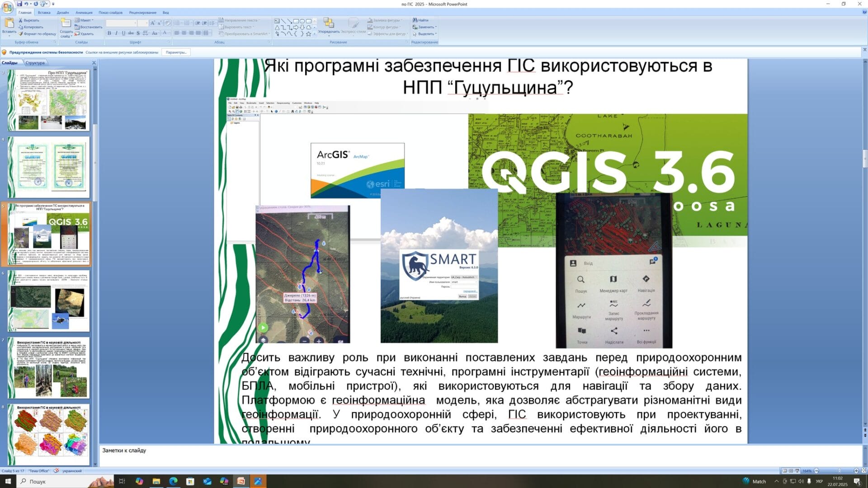Close the slides pane with X
This screenshot has height=488, width=868.
coord(94,63)
